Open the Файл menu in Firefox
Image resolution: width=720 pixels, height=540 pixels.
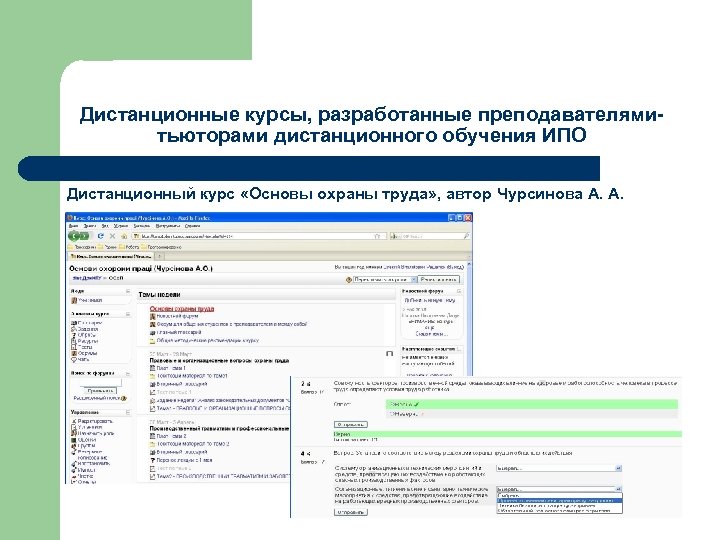[x=73, y=226]
